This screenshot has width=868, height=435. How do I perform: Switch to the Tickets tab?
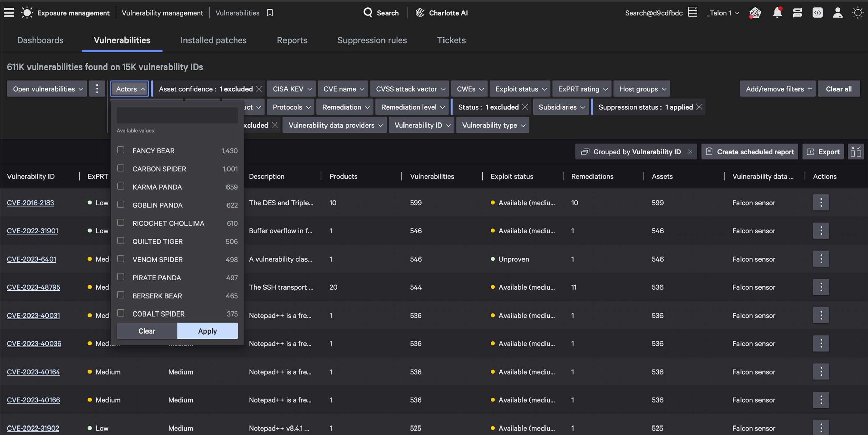[451, 40]
